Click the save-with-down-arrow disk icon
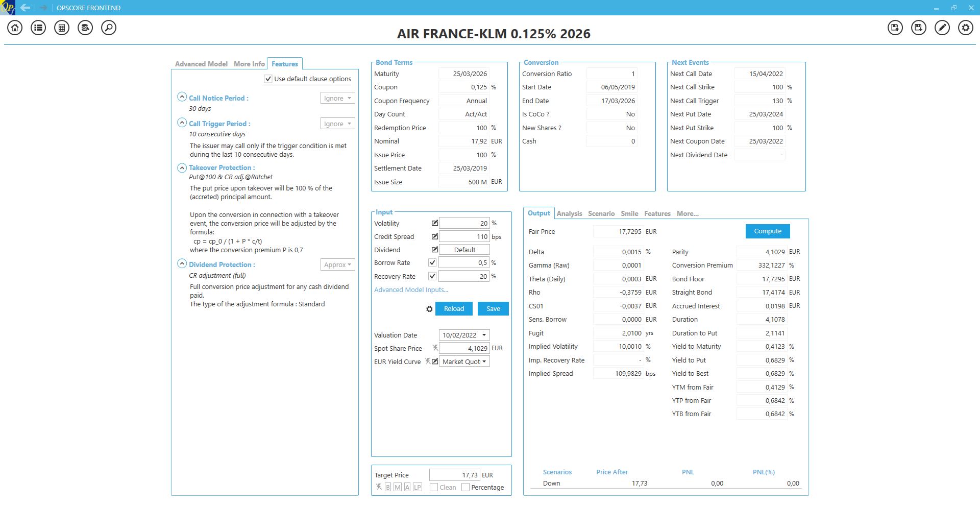Image resolution: width=980 pixels, height=531 pixels. (919, 28)
